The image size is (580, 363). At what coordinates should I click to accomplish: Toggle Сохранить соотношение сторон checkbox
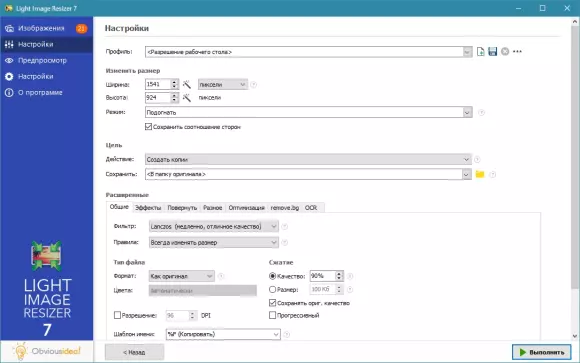click(x=148, y=127)
